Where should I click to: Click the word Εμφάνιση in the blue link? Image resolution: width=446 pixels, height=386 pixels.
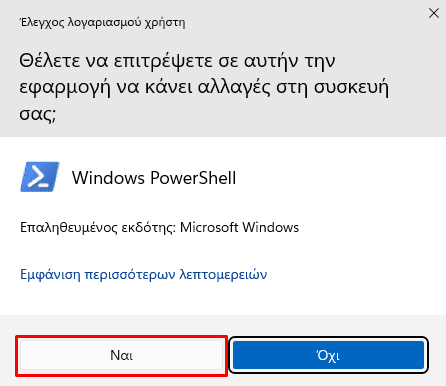tap(50, 275)
